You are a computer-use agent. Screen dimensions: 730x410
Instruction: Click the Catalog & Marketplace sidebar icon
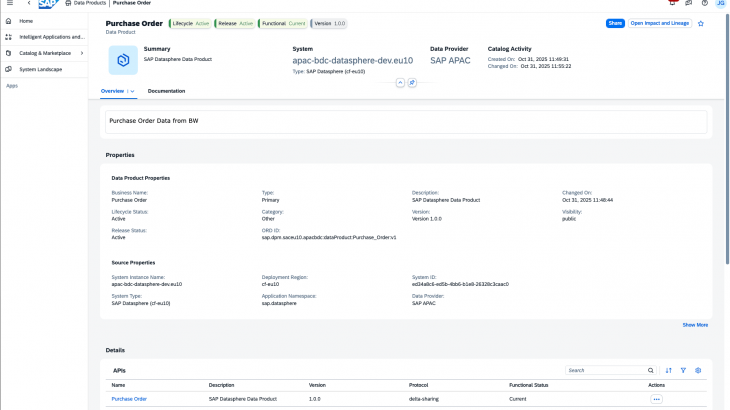(8, 53)
